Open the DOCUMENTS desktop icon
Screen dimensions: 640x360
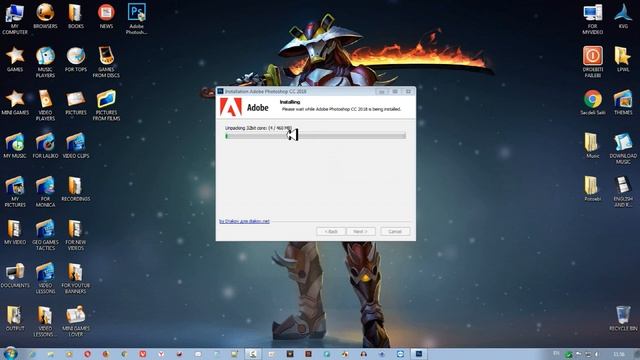point(15,276)
